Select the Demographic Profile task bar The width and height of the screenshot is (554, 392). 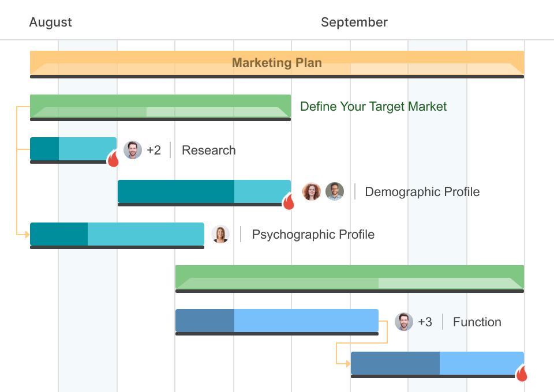[x=204, y=191]
